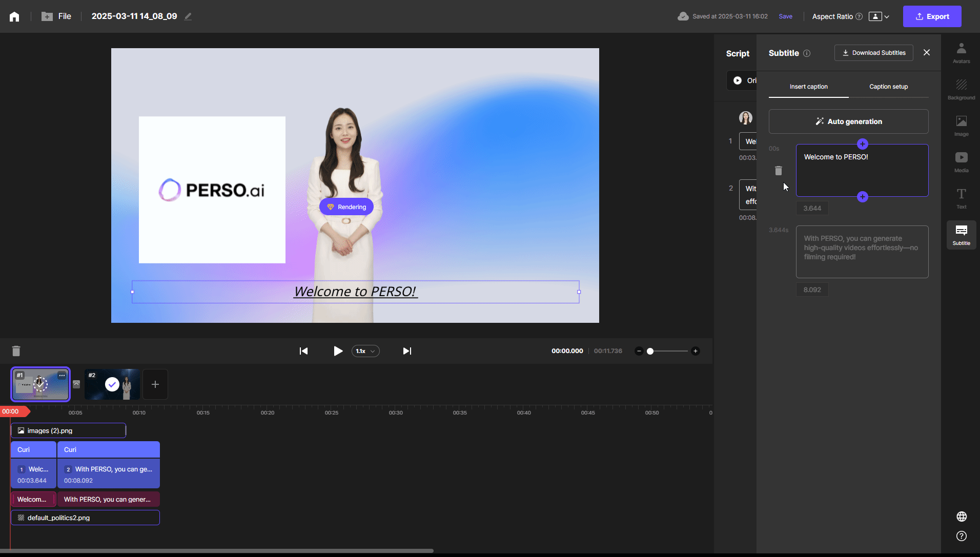Screen dimensions: 980x557
Task: Open transition icon between scenes
Action: tap(76, 384)
